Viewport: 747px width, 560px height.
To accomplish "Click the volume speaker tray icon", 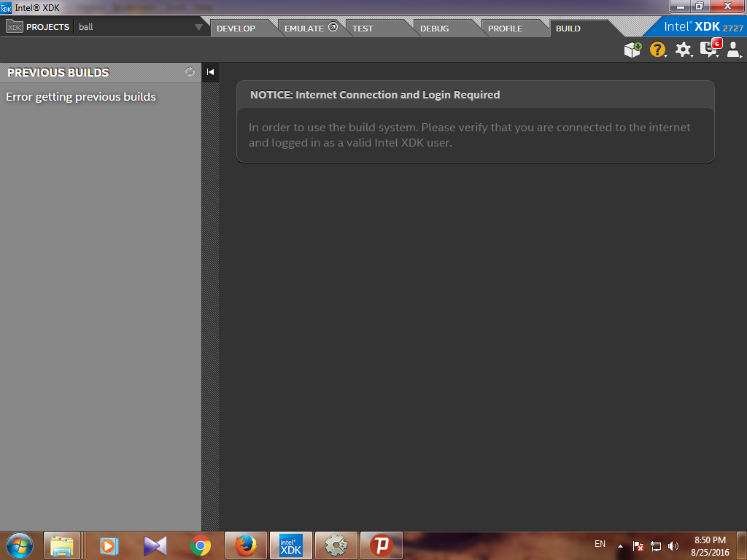I will [673, 546].
